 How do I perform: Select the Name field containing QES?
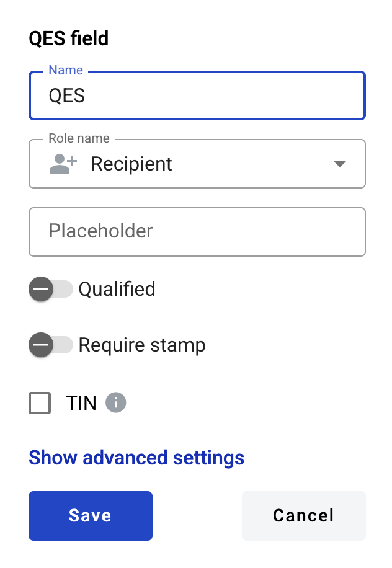(x=197, y=95)
